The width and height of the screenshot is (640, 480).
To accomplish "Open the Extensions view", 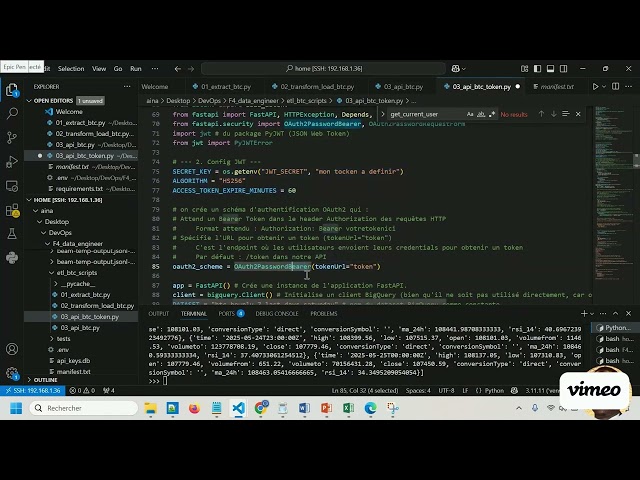I will [12, 210].
